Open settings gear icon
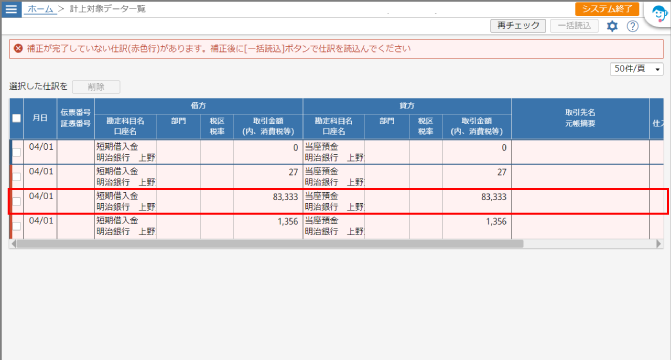Screen dimensions: 671x360 point(612,26)
